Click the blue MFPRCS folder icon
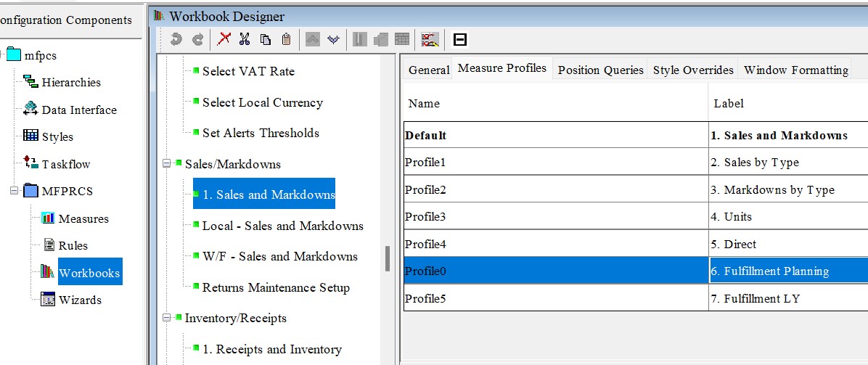Screen dimensions: 868x365 click(x=31, y=191)
